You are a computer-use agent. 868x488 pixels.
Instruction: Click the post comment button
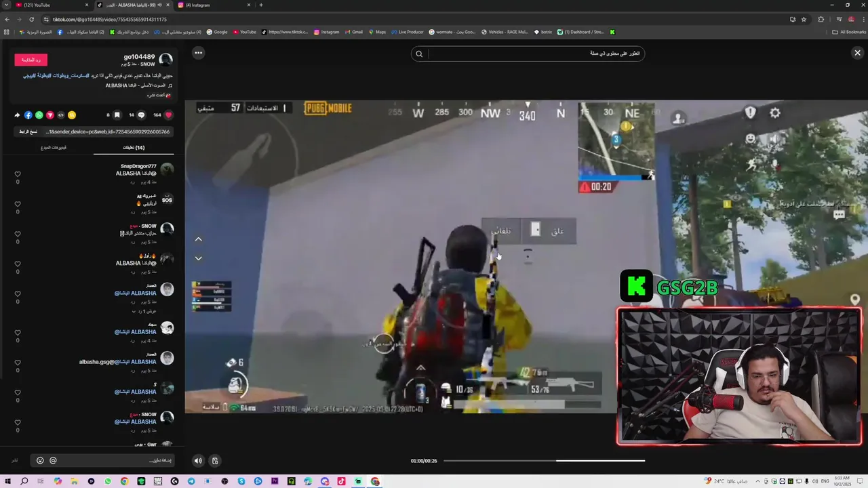14,460
